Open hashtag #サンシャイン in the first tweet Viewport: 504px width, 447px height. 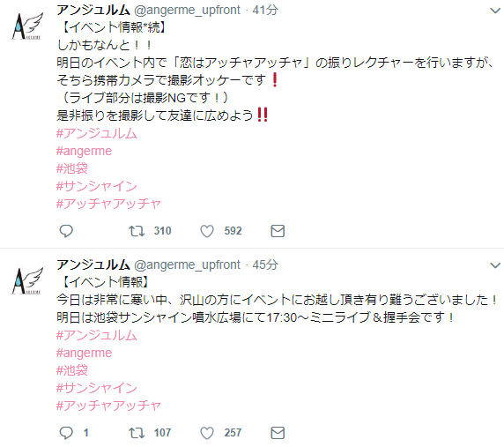pyautogui.click(x=97, y=186)
